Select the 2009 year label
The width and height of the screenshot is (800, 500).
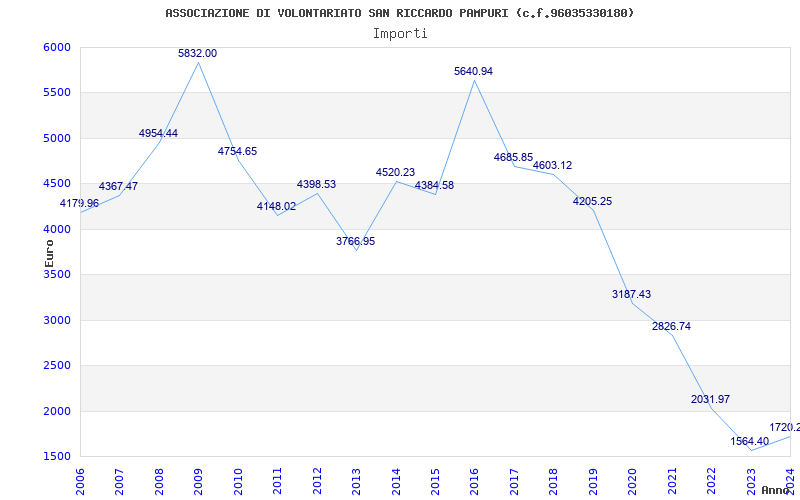click(198, 481)
